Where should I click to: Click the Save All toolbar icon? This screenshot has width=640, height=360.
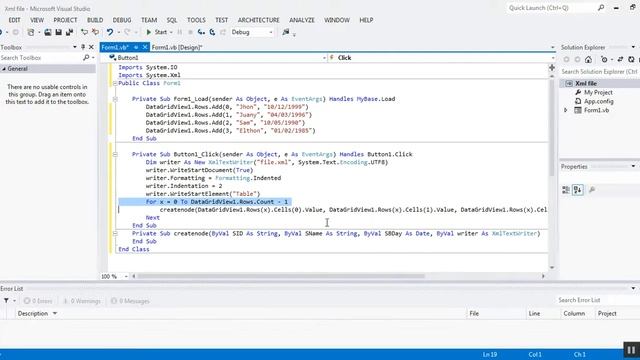[69, 32]
